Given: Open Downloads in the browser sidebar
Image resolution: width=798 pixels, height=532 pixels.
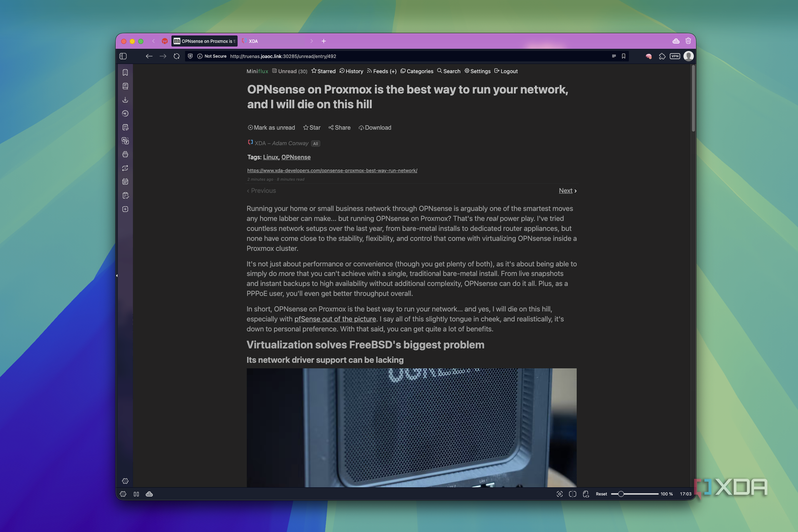Looking at the screenshot, I should point(125,100).
